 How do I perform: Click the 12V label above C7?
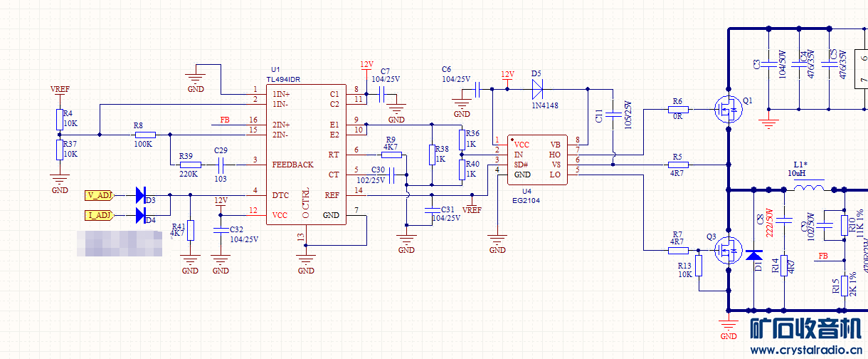366,64
